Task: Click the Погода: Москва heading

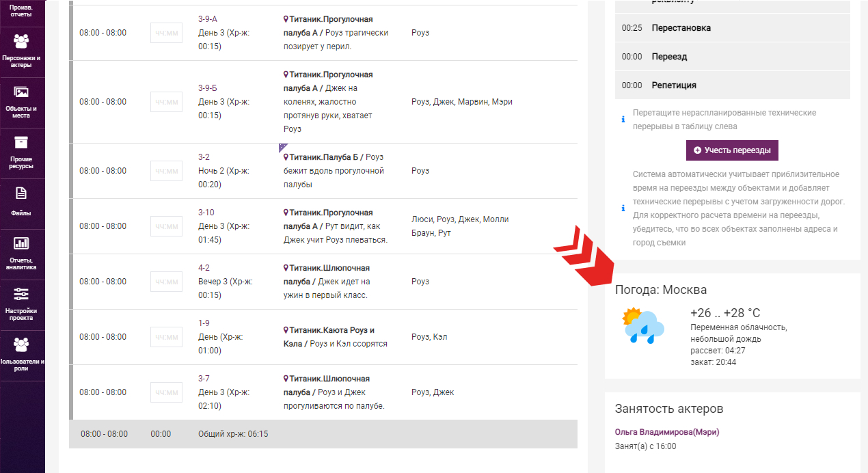Action: pyautogui.click(x=661, y=290)
